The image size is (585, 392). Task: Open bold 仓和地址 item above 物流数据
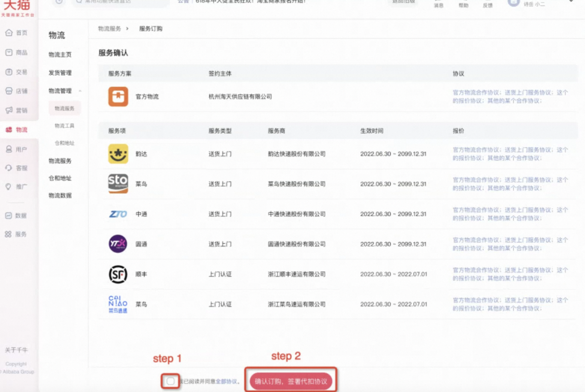click(x=60, y=178)
